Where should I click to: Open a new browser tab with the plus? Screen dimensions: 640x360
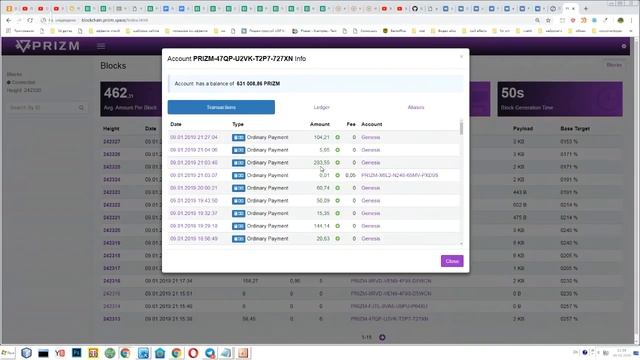pyautogui.click(x=586, y=9)
